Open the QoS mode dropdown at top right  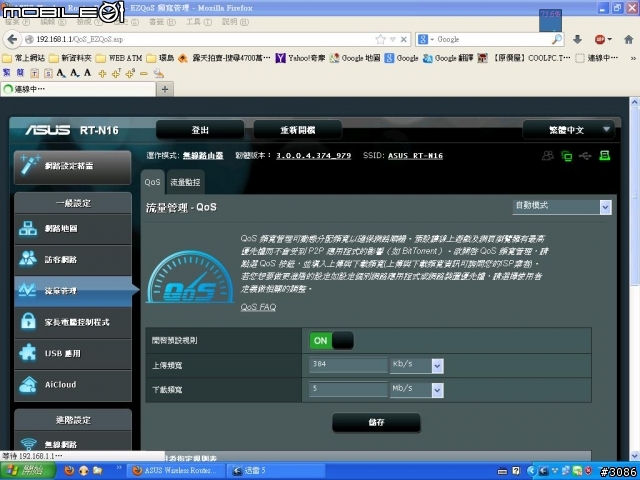click(x=562, y=207)
